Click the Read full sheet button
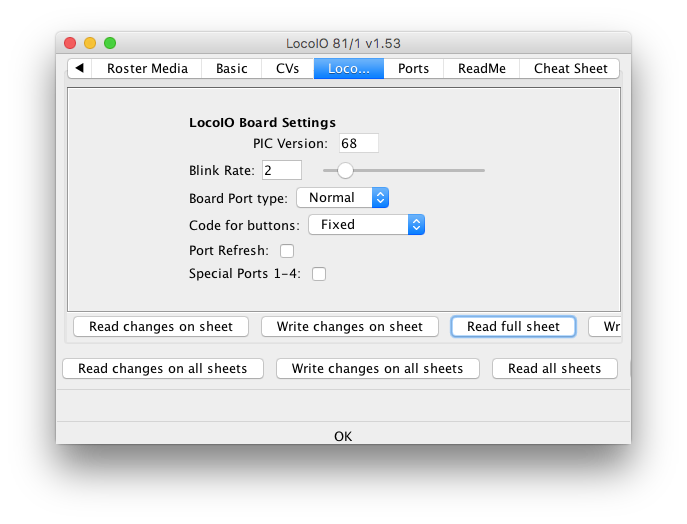Screen dimensions: 687x524 pos(513,327)
